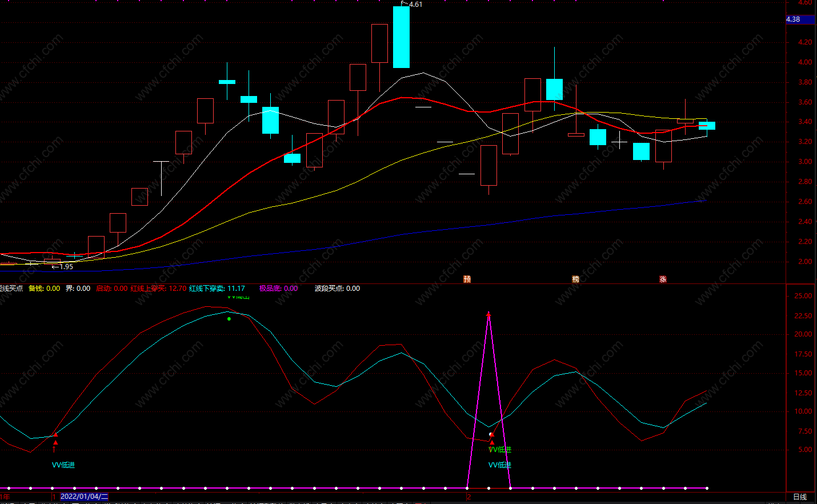Click 红线上穿买 12.70 value
Screen dimensions: 817x504
coord(158,289)
